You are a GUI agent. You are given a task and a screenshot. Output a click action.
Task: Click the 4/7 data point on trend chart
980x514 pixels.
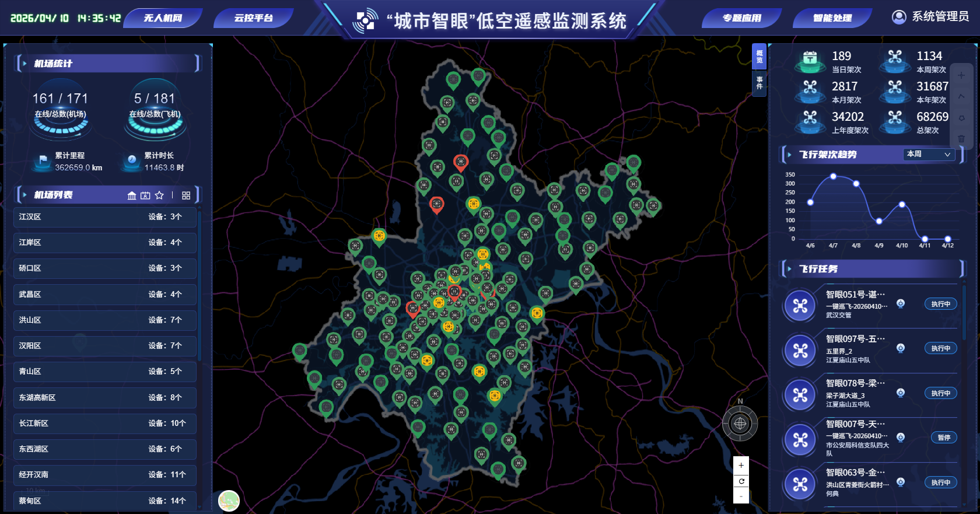[x=833, y=176]
